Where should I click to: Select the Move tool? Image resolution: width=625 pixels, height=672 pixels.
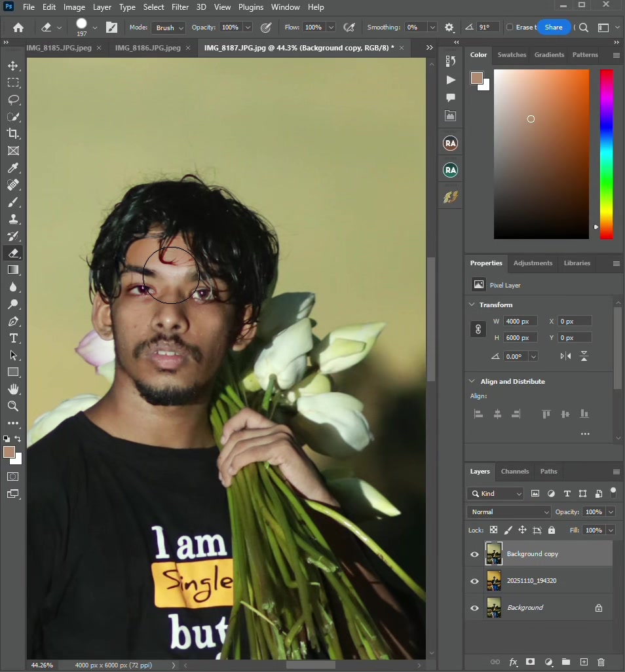(13, 65)
